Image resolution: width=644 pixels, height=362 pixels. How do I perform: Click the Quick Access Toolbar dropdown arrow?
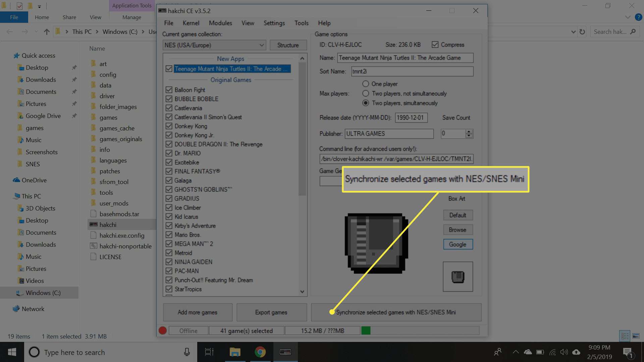click(x=39, y=6)
